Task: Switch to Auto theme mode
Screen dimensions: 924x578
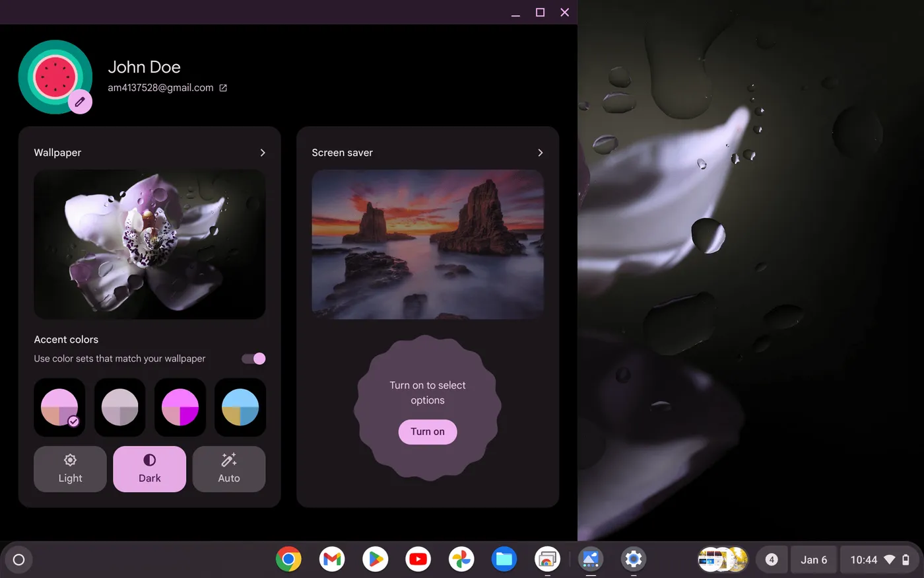Action: (229, 469)
